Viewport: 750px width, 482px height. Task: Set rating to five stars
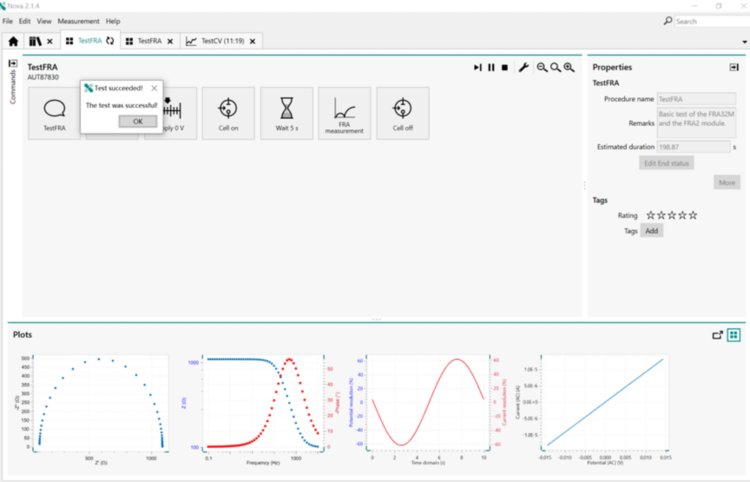(693, 215)
